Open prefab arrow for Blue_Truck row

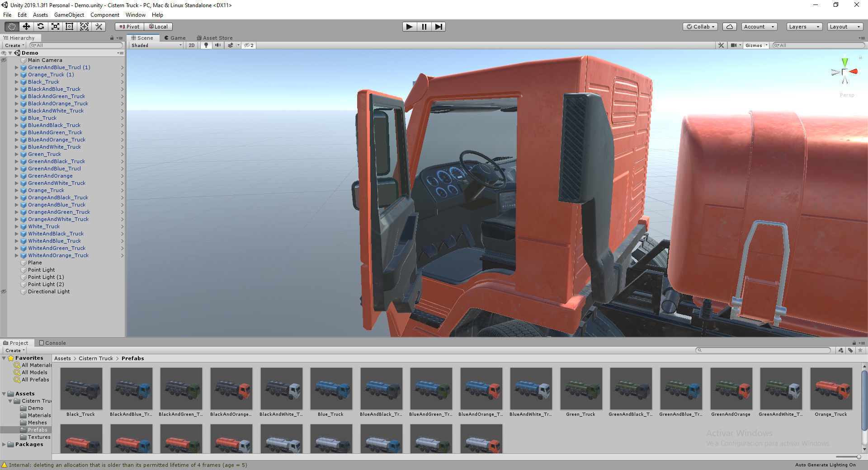[x=122, y=118]
